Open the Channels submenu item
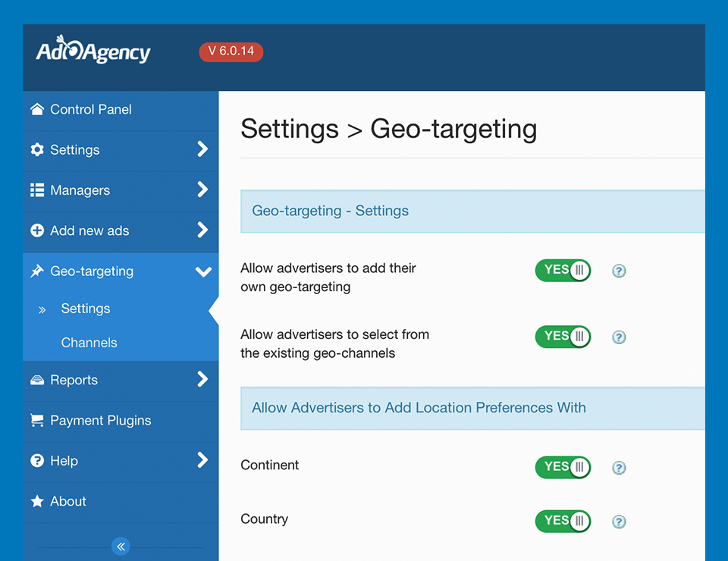 89,343
